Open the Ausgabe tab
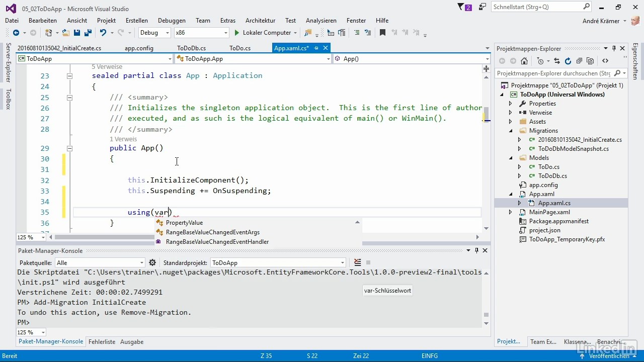The height and width of the screenshot is (362, 644). click(x=132, y=341)
